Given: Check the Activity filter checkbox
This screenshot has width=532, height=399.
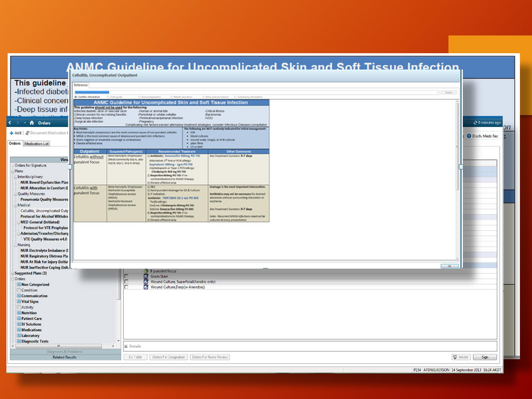Looking at the screenshot, I should tap(19, 307).
